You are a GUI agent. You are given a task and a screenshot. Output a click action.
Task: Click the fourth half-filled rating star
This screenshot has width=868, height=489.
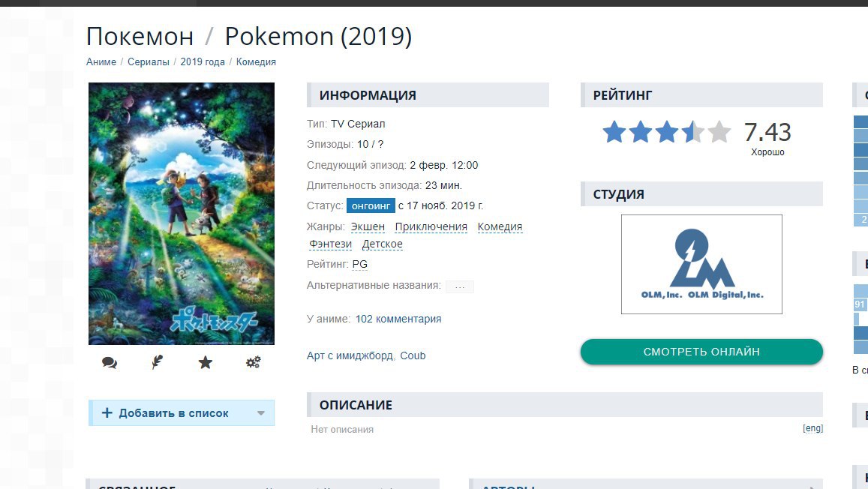tap(693, 132)
